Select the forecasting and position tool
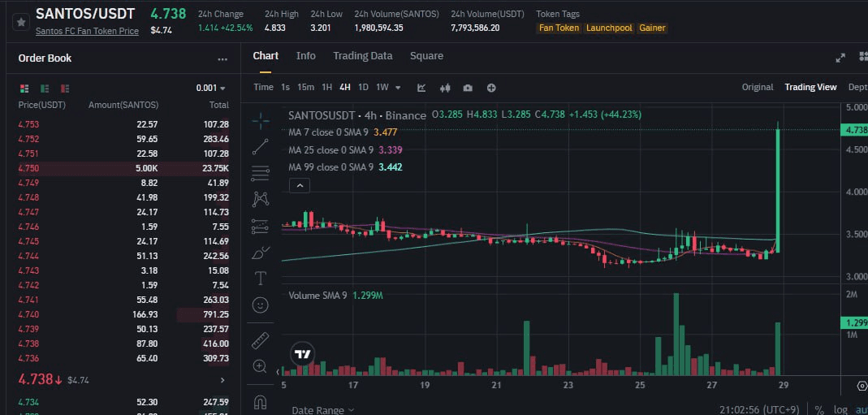Image resolution: width=868 pixels, height=415 pixels. [260, 225]
